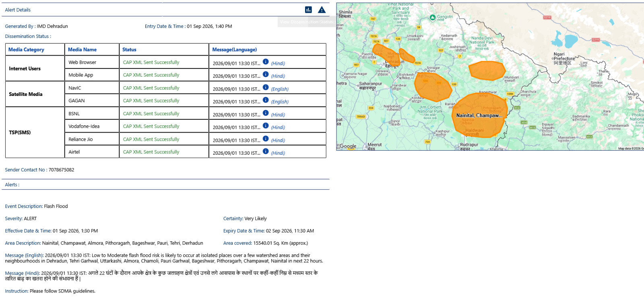The width and height of the screenshot is (644, 299).
Task: Click the orange polygon over Dehradun
Action: coord(386,54)
